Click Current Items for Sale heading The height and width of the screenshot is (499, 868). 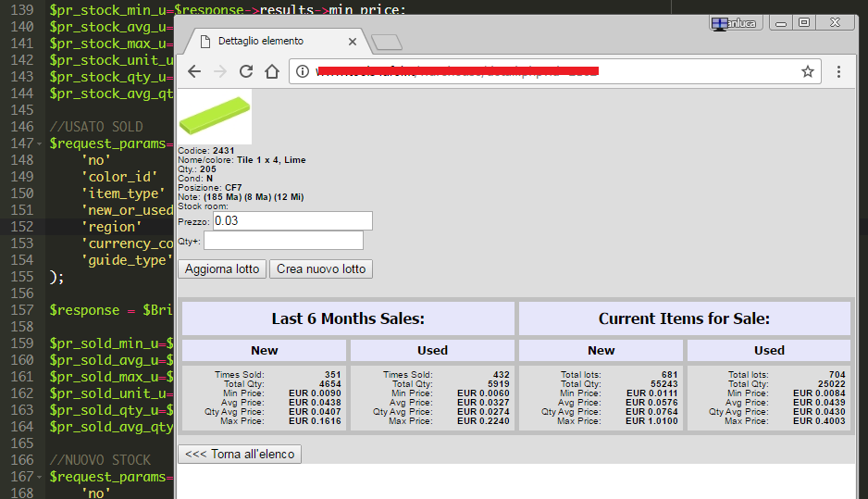tap(684, 318)
